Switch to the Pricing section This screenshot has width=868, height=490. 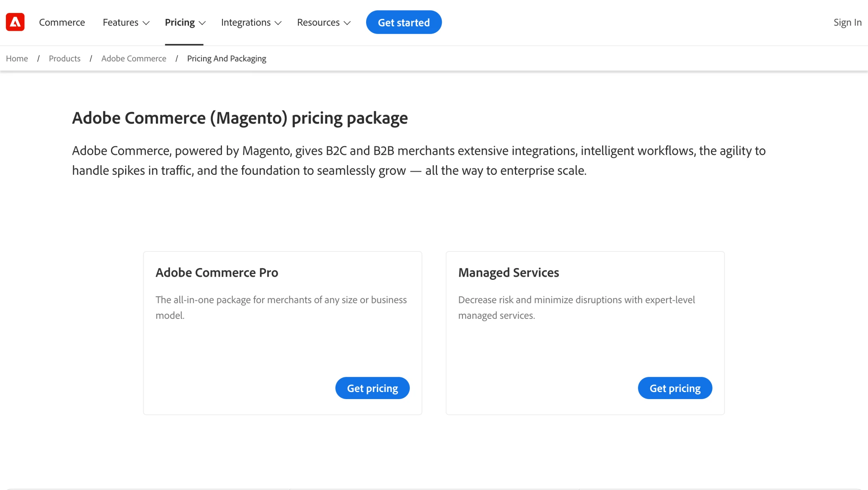coord(180,22)
